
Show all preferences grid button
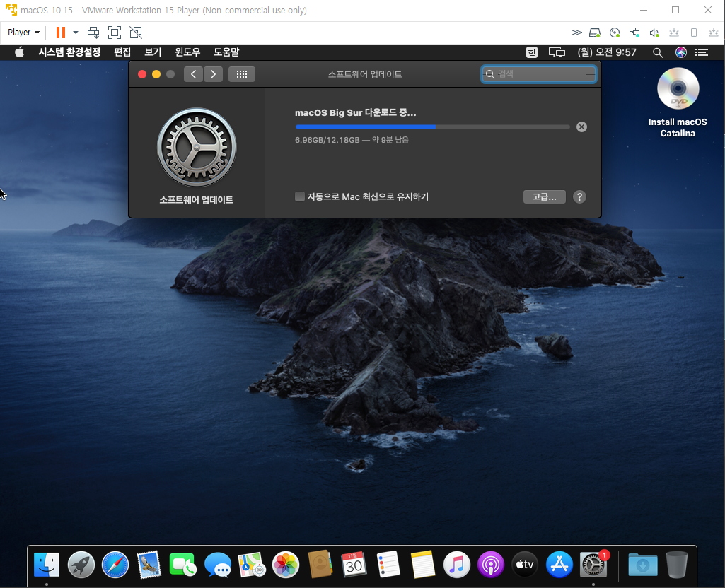(242, 74)
